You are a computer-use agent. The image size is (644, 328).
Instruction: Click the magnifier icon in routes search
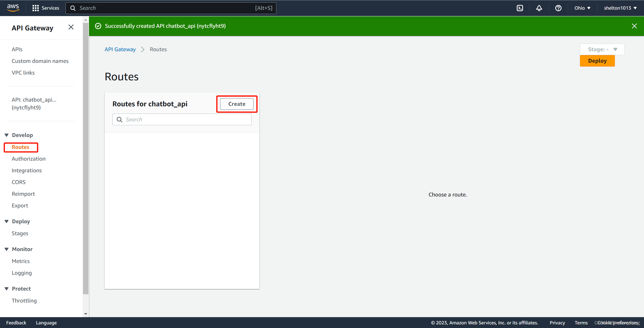(x=119, y=120)
